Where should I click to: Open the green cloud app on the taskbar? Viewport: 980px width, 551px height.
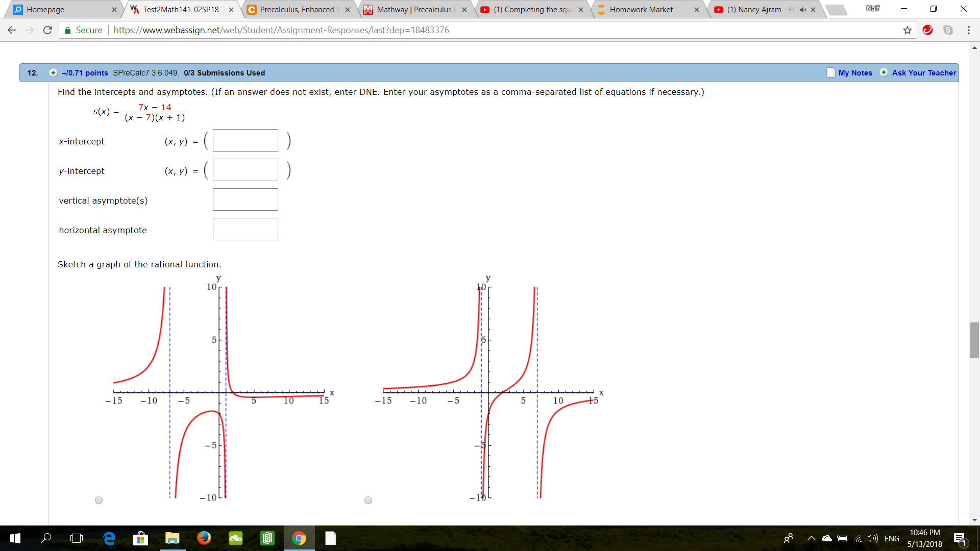coord(235,538)
